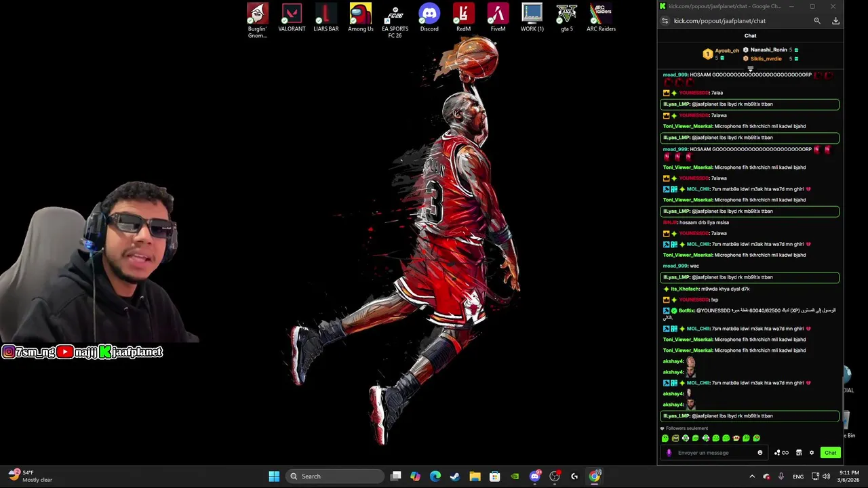Open the Burglin' Gnomes desktop shortcut
Viewport: 868px width, 488px height.
pyautogui.click(x=257, y=20)
